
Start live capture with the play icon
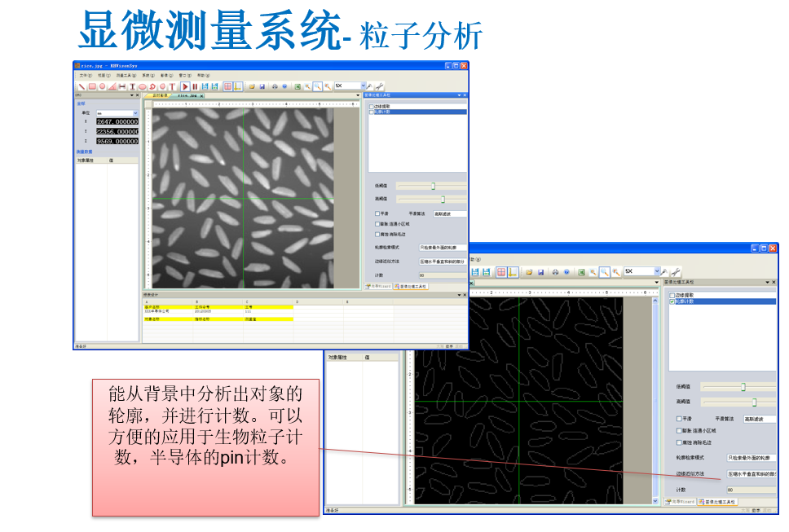click(x=185, y=86)
